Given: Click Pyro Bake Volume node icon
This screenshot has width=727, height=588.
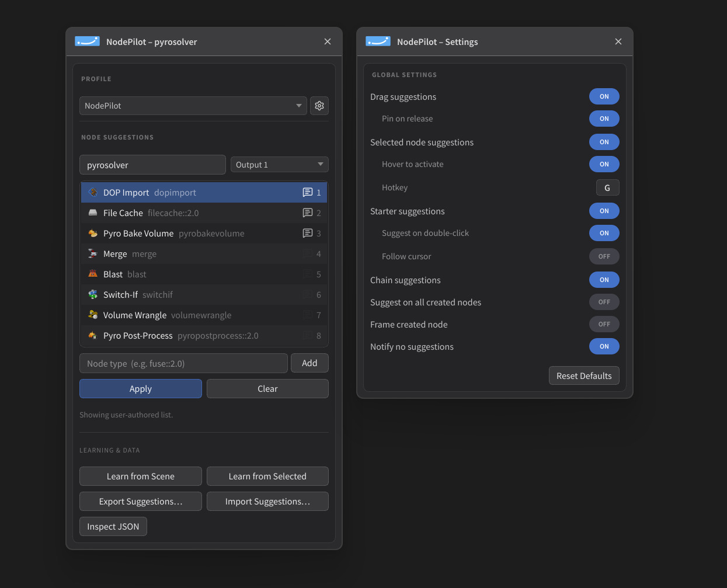Looking at the screenshot, I should pos(93,233).
